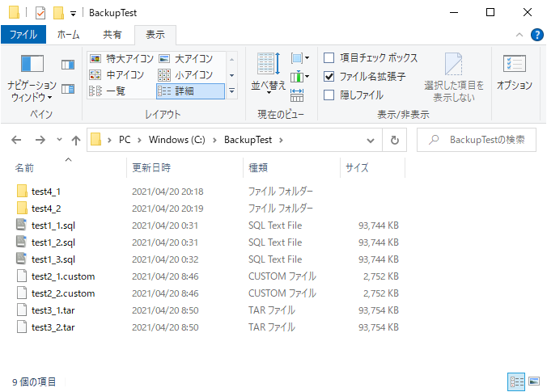The height and width of the screenshot is (392, 547).
Task: Collapse the ribbon with chevron
Action: tap(519, 35)
